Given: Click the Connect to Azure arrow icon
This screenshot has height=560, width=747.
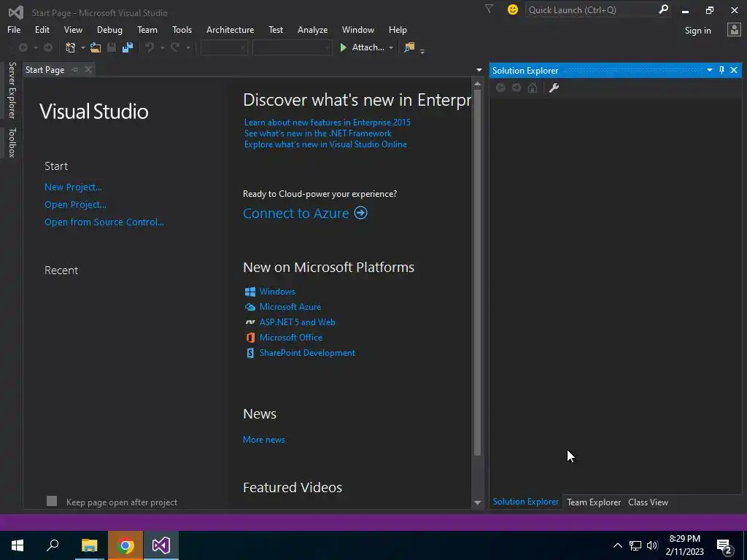Looking at the screenshot, I should pos(360,213).
